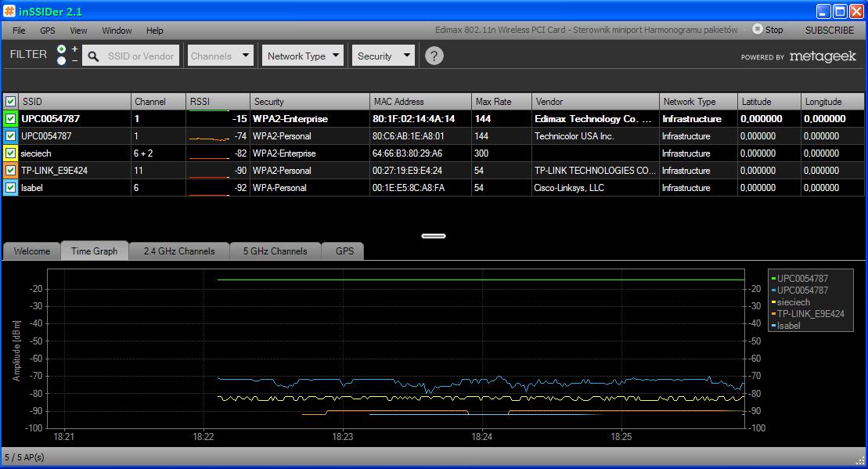Switch to the Time Graph tab
Viewport: 868px width, 469px height.
94,251
